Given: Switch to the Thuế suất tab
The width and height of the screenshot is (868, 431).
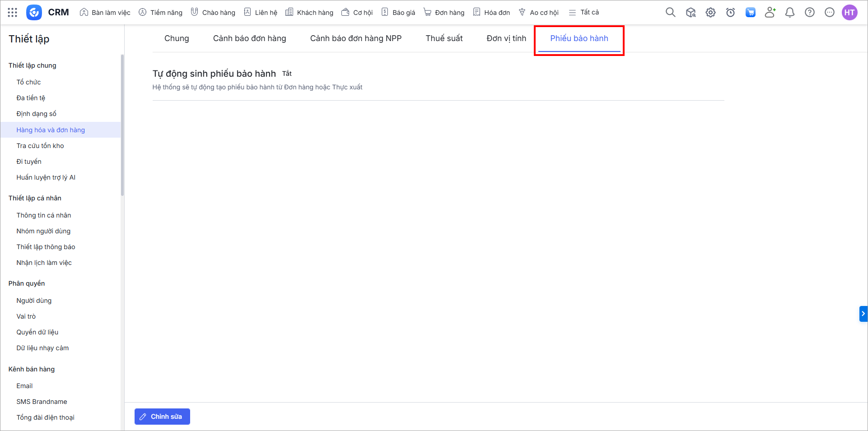Looking at the screenshot, I should 444,38.
